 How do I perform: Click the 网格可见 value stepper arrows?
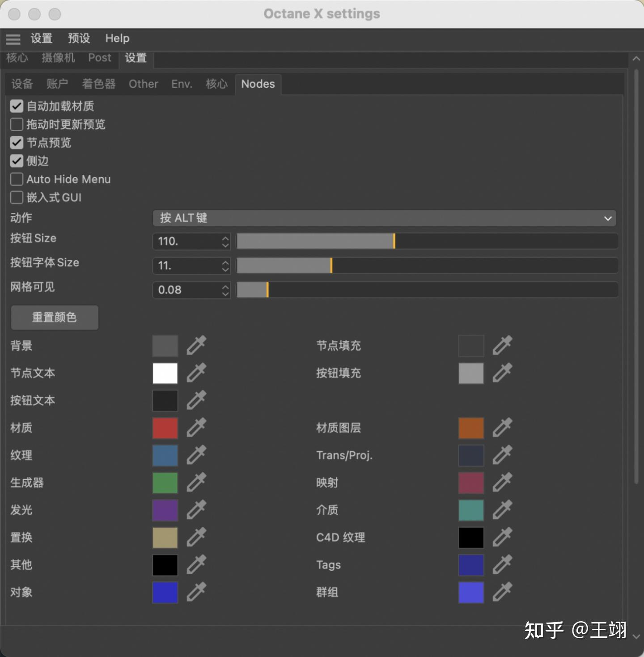(225, 290)
